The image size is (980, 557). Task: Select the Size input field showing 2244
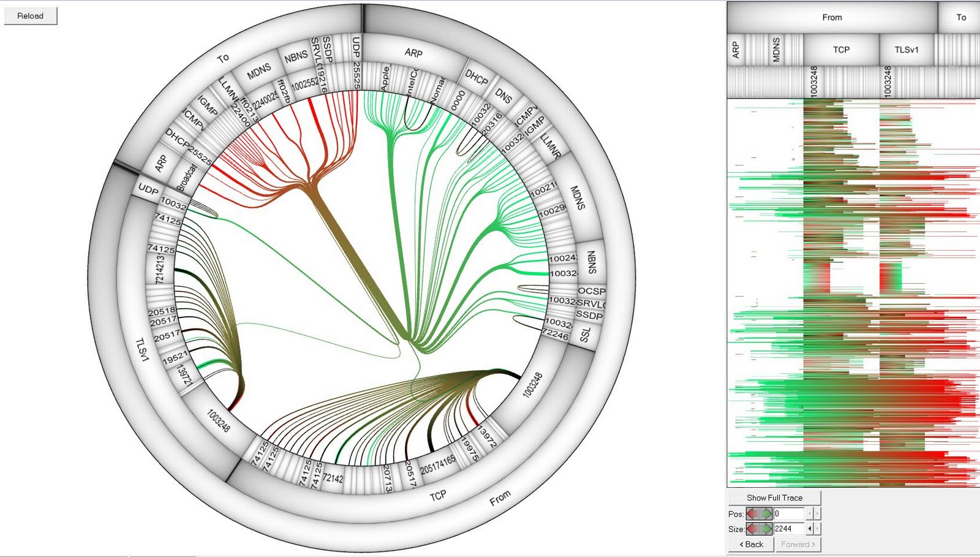click(x=790, y=528)
